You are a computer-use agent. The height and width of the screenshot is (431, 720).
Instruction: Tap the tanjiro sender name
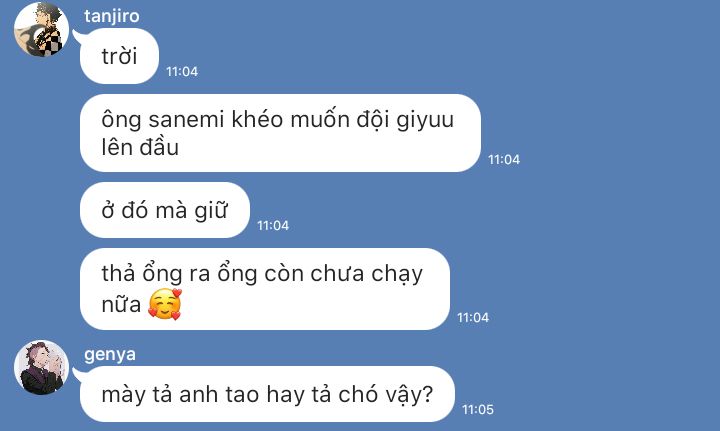point(112,16)
